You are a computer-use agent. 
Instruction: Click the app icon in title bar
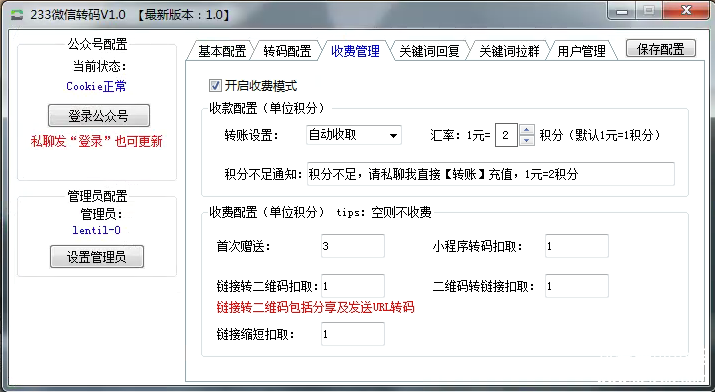17,15
